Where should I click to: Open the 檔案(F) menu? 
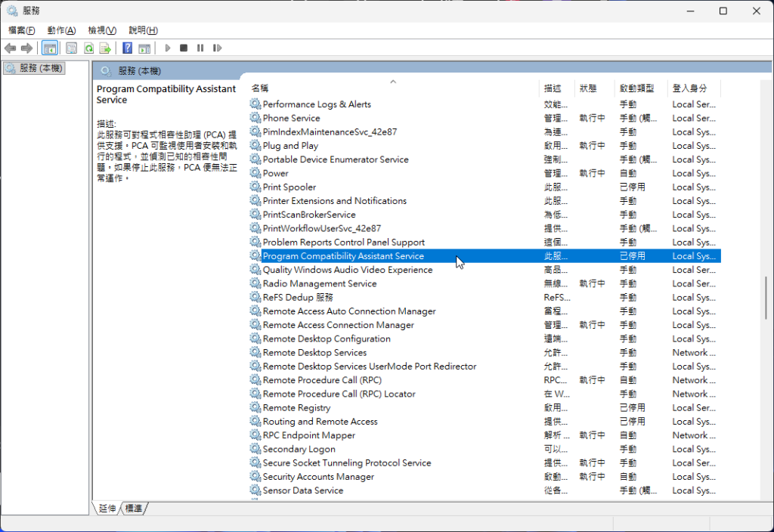(22, 30)
